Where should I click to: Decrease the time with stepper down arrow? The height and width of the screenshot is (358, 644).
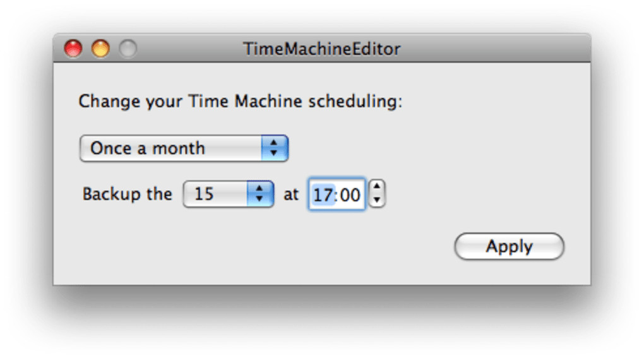377,200
